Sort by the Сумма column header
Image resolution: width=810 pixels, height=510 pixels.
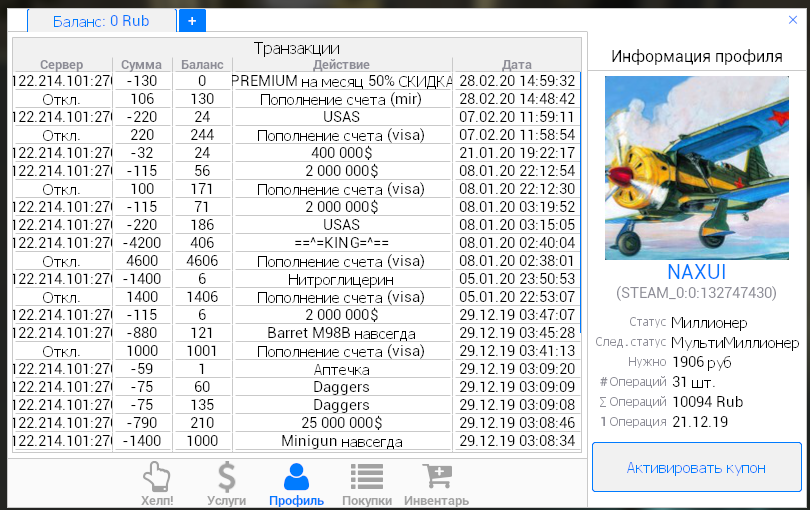pos(141,65)
